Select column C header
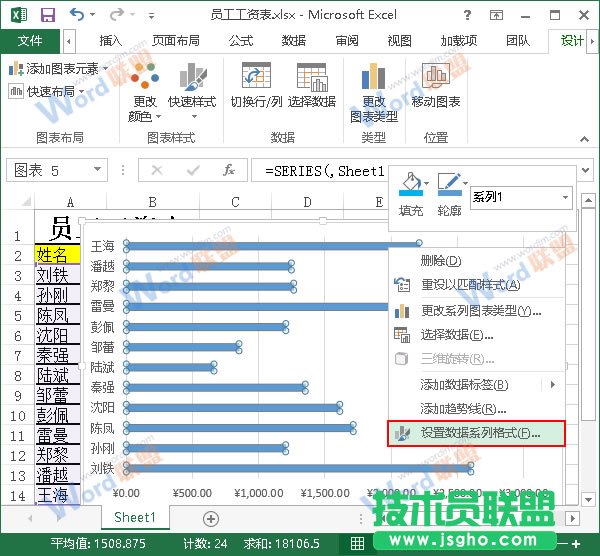 235,201
